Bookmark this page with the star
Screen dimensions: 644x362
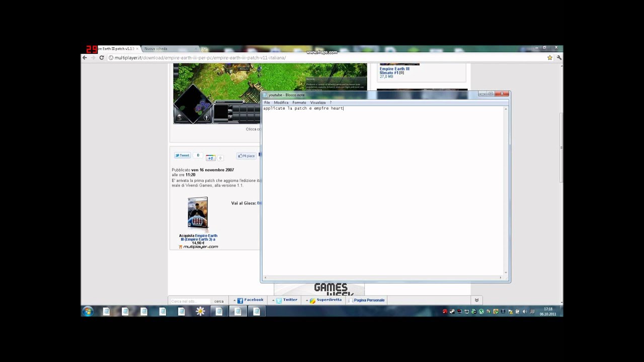[550, 58]
